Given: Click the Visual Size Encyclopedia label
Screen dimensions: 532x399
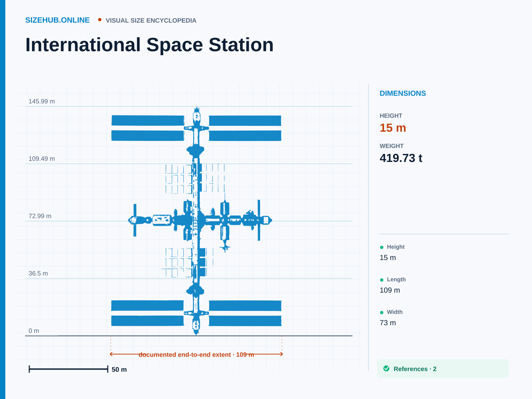Looking at the screenshot, I should click(151, 21).
